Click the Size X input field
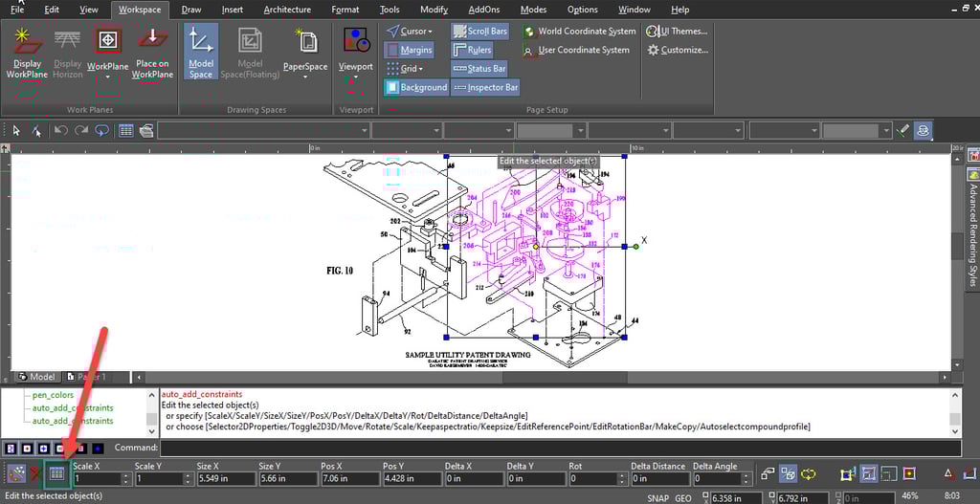Viewport: 980px width, 504px height. click(x=226, y=479)
